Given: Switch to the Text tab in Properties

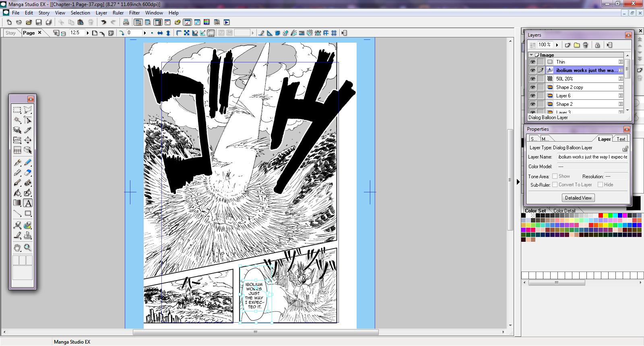Looking at the screenshot, I should pyautogui.click(x=621, y=139).
